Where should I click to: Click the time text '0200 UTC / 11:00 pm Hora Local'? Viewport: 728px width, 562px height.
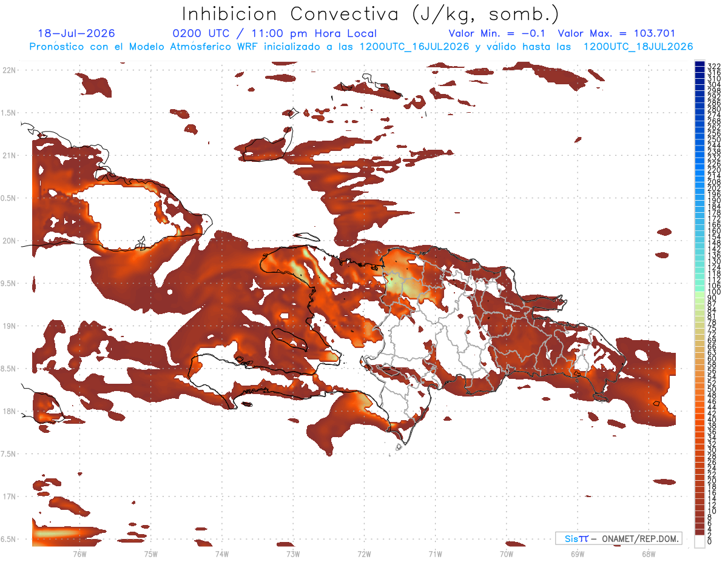(275, 34)
